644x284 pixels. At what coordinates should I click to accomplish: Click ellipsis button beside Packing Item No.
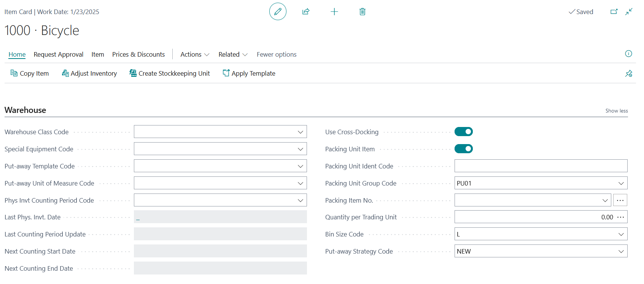click(x=620, y=200)
